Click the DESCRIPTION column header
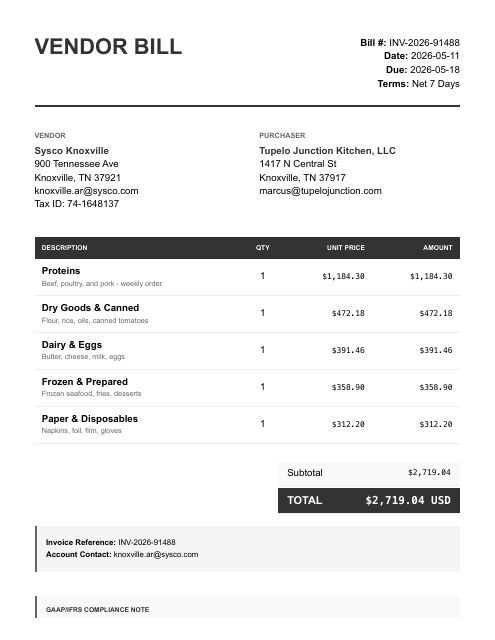 pyautogui.click(x=64, y=248)
